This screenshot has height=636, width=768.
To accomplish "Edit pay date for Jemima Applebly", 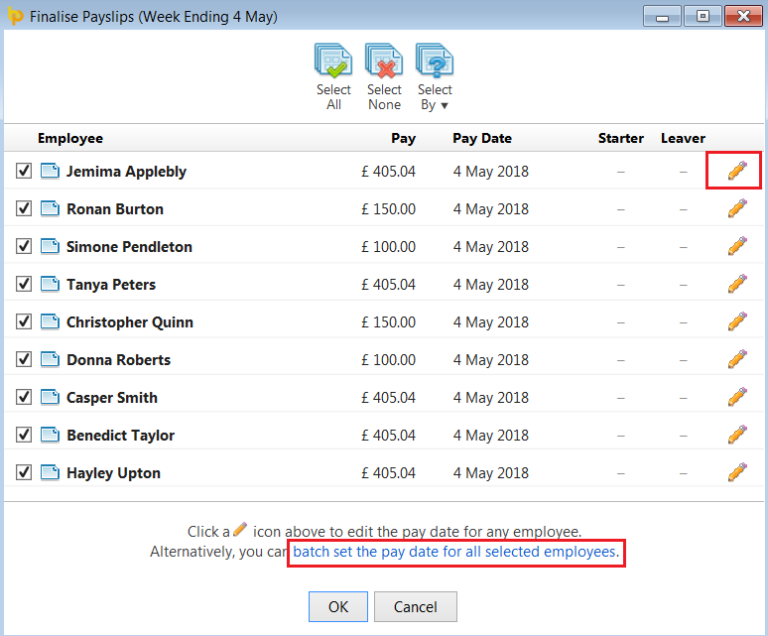I will pos(737,171).
